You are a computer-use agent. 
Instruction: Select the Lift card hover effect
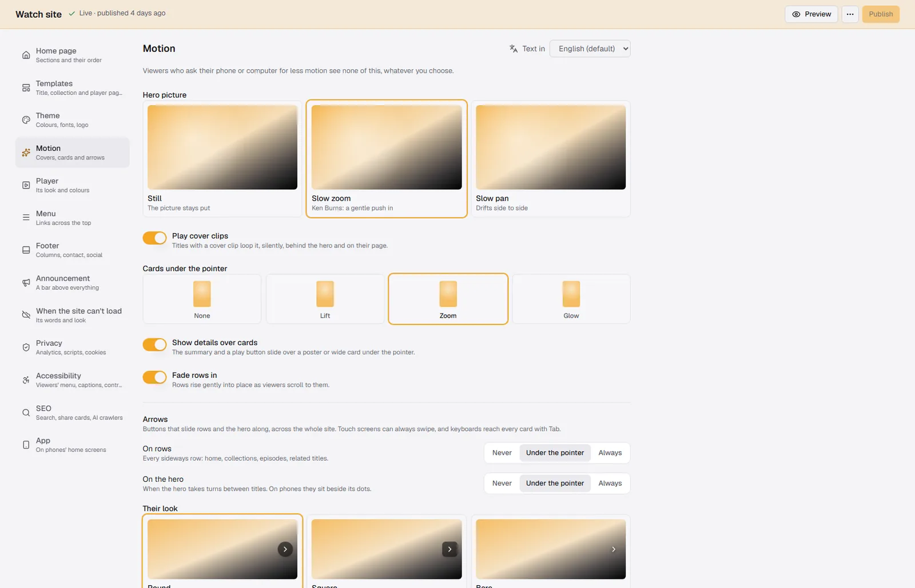(x=325, y=299)
